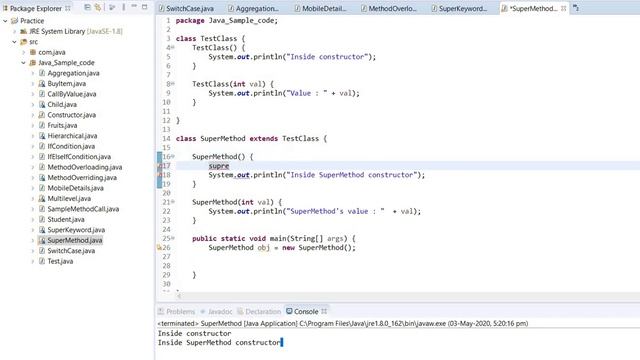Click the SuperKeyword.java file icon
This screenshot has width=640, height=360.
[x=42, y=230]
